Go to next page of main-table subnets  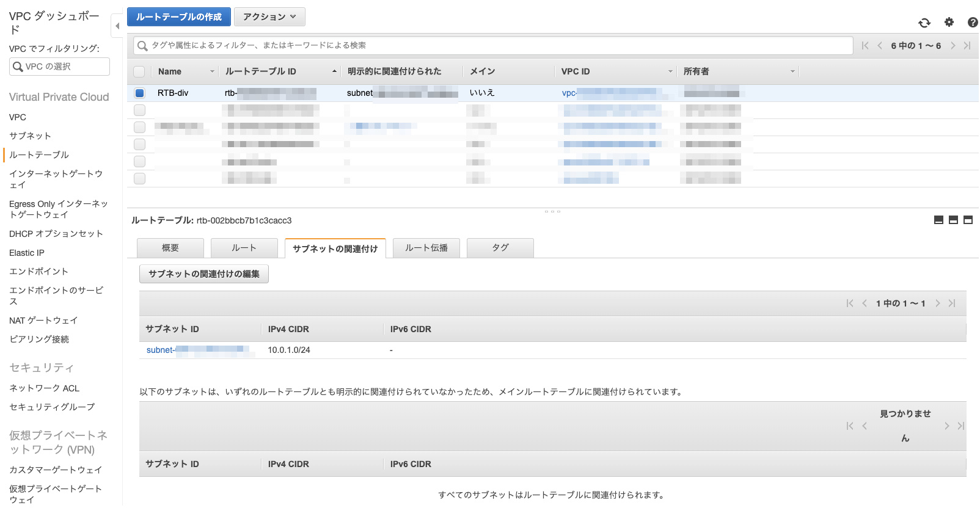pyautogui.click(x=946, y=426)
